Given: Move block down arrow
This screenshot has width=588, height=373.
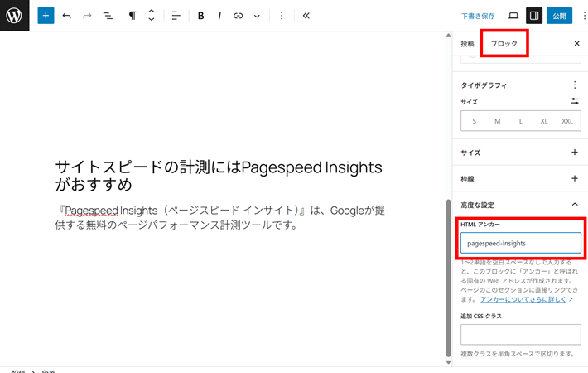Looking at the screenshot, I should (152, 20).
